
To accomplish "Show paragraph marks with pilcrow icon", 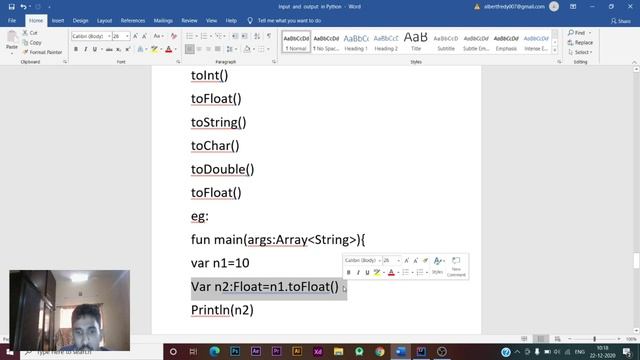I will [269, 36].
